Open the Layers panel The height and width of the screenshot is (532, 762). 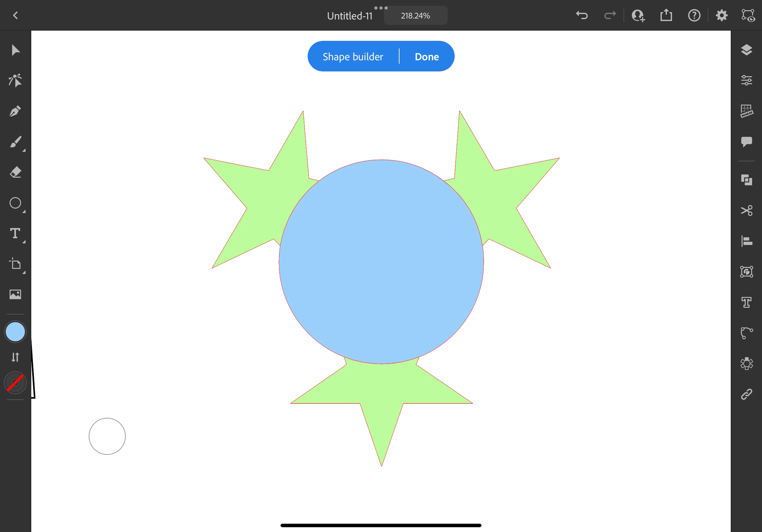(x=746, y=50)
